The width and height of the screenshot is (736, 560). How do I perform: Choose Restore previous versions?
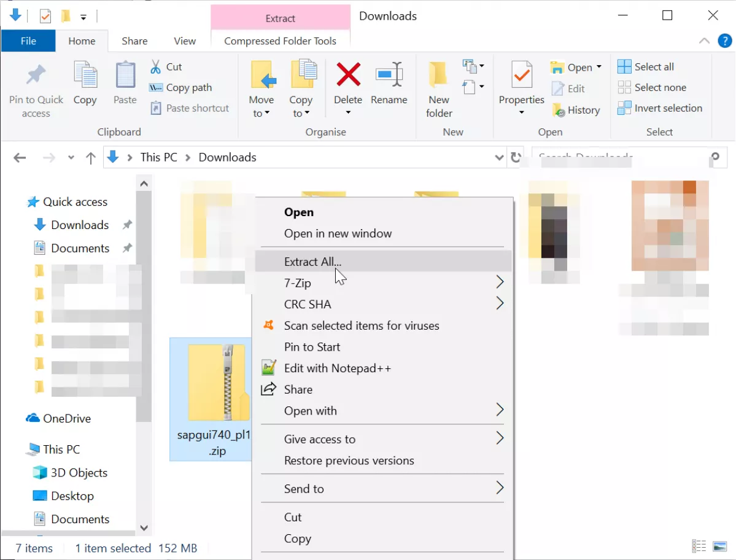(384, 461)
